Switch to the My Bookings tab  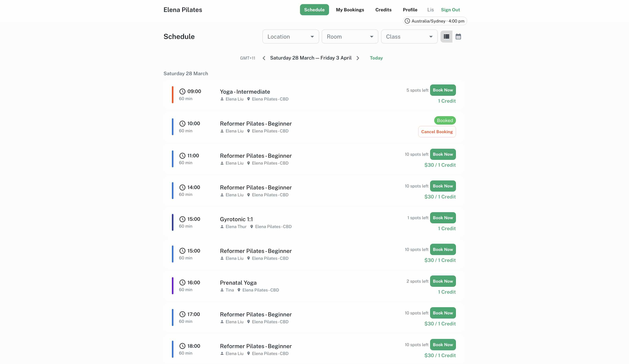click(350, 10)
